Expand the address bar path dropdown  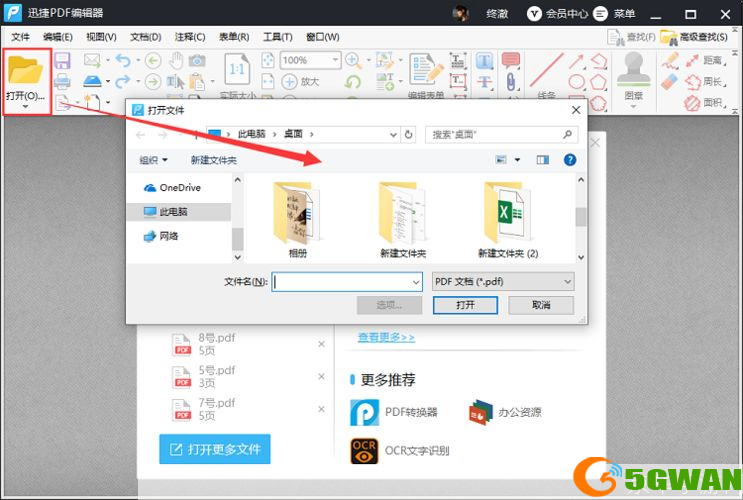click(393, 135)
